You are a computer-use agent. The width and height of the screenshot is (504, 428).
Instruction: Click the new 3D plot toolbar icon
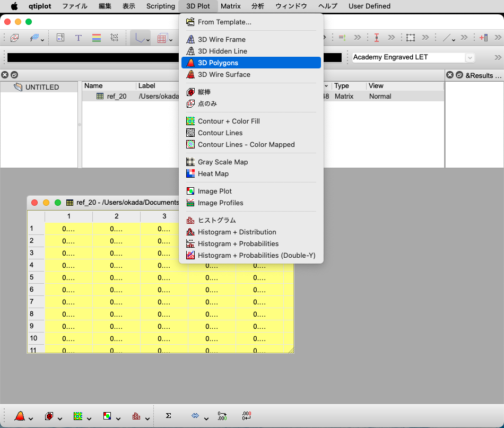tap(14, 38)
